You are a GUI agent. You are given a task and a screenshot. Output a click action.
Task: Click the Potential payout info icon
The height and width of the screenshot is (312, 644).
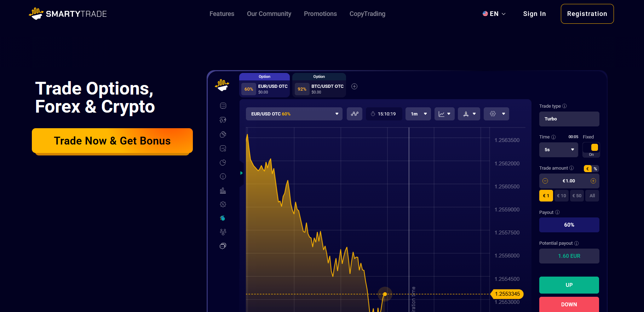576,243
